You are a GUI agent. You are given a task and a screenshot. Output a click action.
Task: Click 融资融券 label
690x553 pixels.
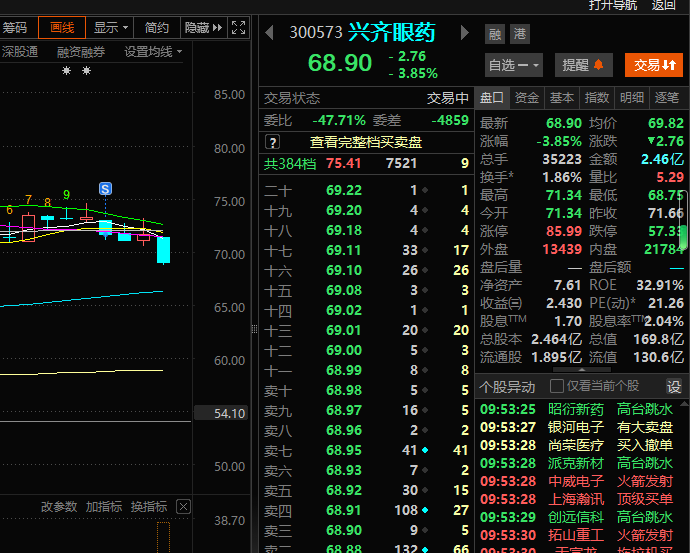(81, 52)
